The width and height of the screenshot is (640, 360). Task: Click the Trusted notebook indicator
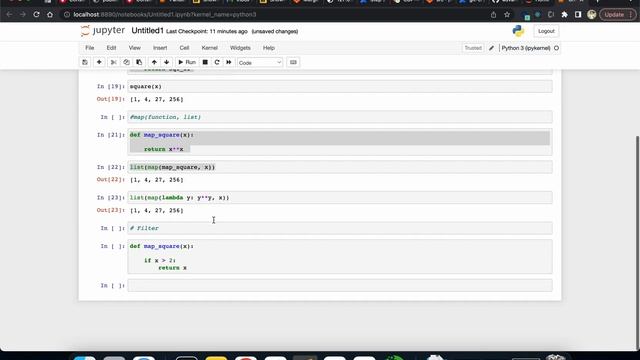[473, 48]
